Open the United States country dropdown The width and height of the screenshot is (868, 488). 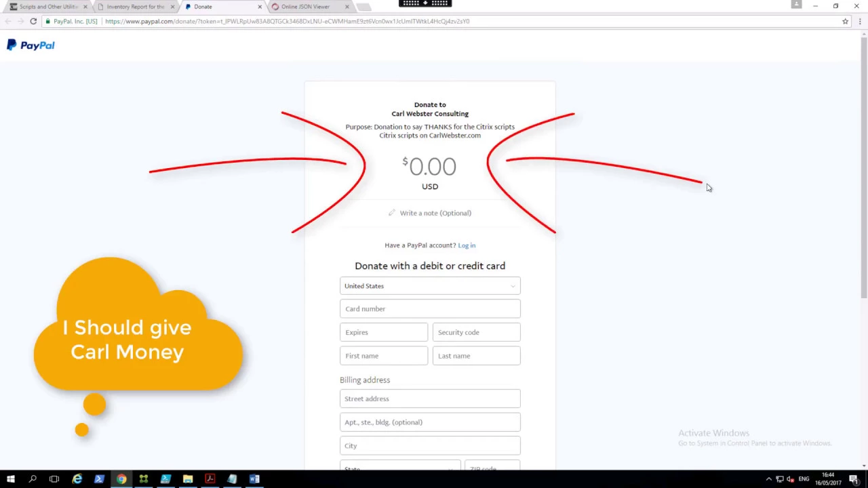430,286
